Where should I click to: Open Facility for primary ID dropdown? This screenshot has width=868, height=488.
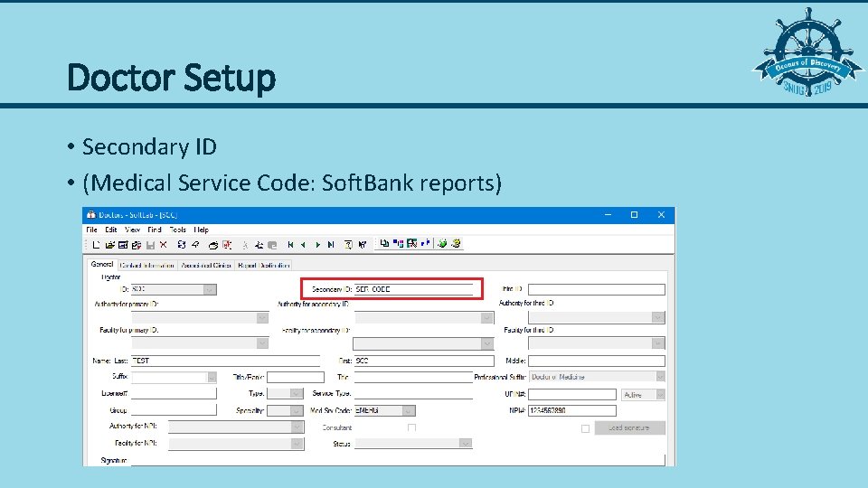pyautogui.click(x=262, y=343)
